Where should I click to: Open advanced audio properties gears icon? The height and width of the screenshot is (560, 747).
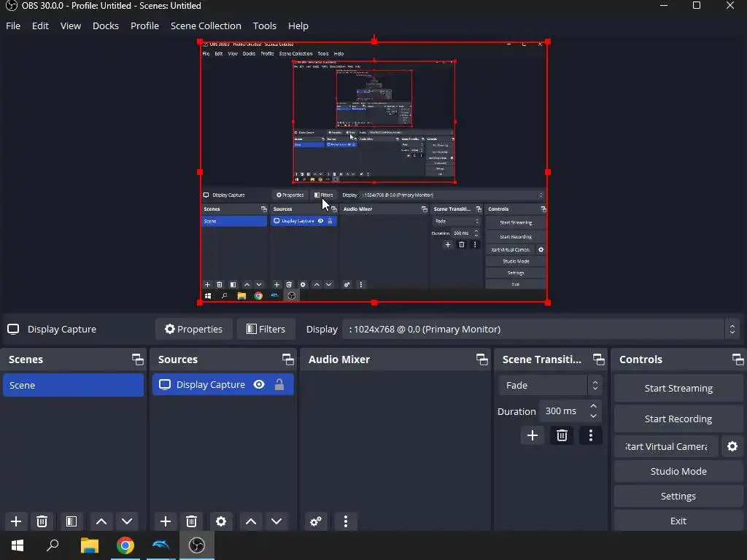(x=316, y=521)
